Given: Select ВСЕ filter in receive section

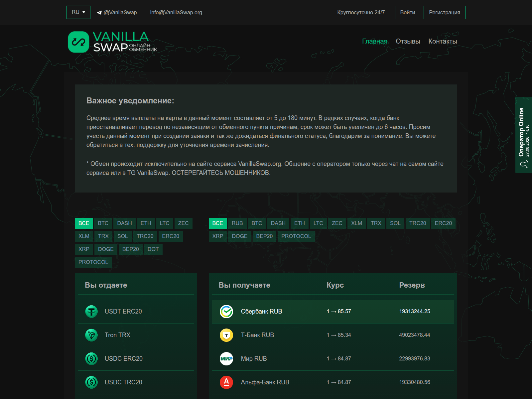Looking at the screenshot, I should click(x=218, y=223).
